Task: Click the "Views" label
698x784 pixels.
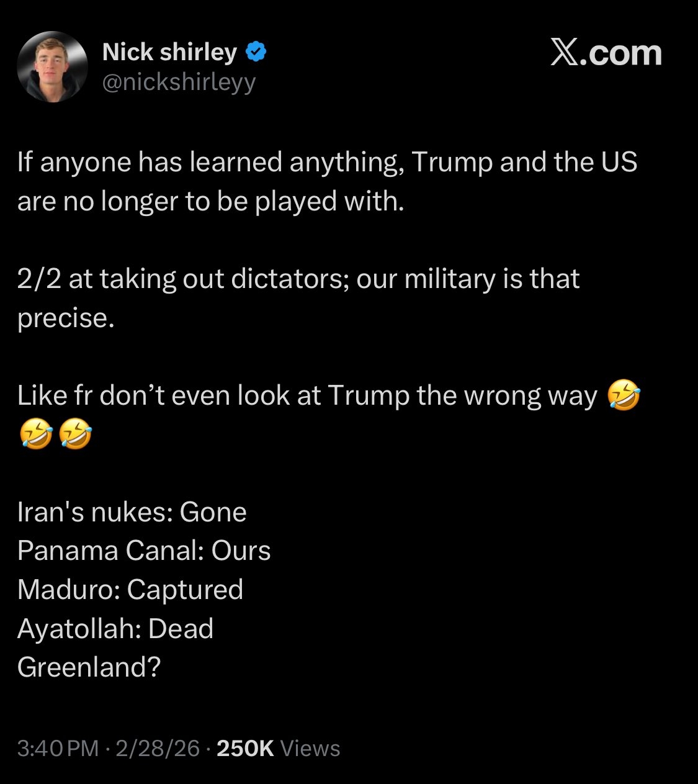Action: (310, 749)
